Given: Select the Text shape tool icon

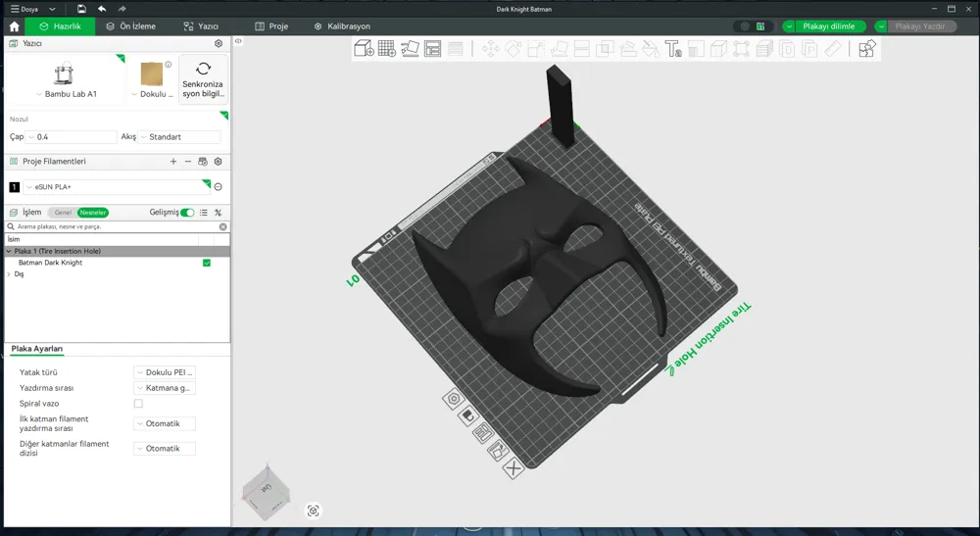Looking at the screenshot, I should [x=673, y=48].
